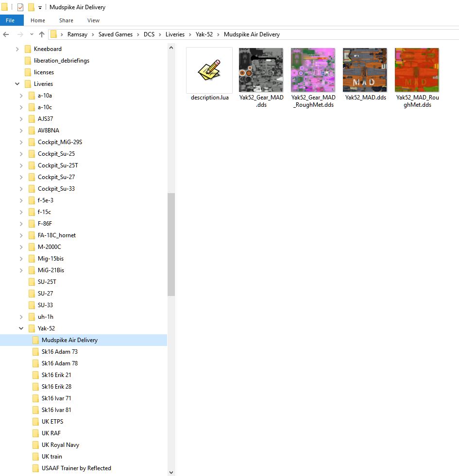Select the Yak52_MAD.dds thumbnail
This screenshot has height=476, width=459.
pos(365,70)
